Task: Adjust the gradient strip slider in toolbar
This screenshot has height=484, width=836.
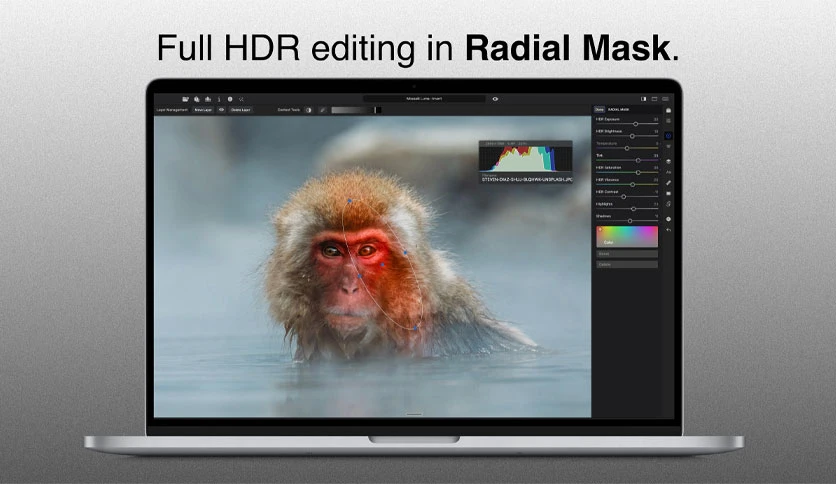Action: (x=356, y=110)
